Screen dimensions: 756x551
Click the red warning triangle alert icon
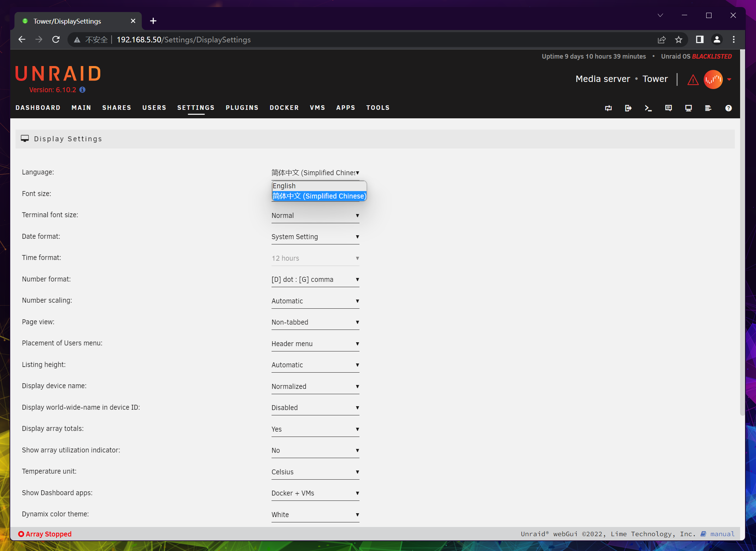(693, 80)
